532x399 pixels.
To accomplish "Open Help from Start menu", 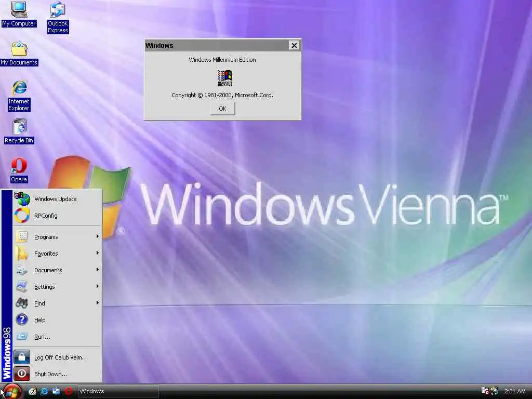I will (x=57, y=320).
